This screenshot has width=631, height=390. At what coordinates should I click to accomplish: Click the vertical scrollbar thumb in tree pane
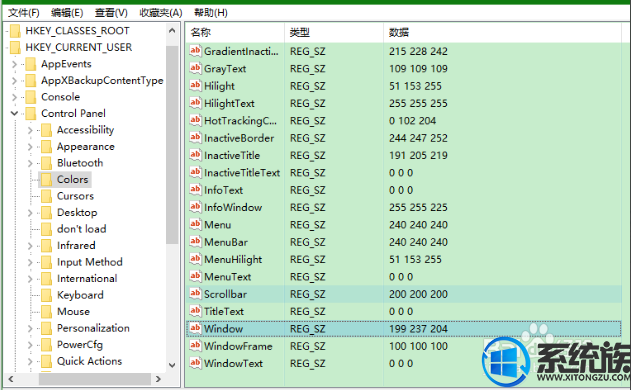pos(172,145)
